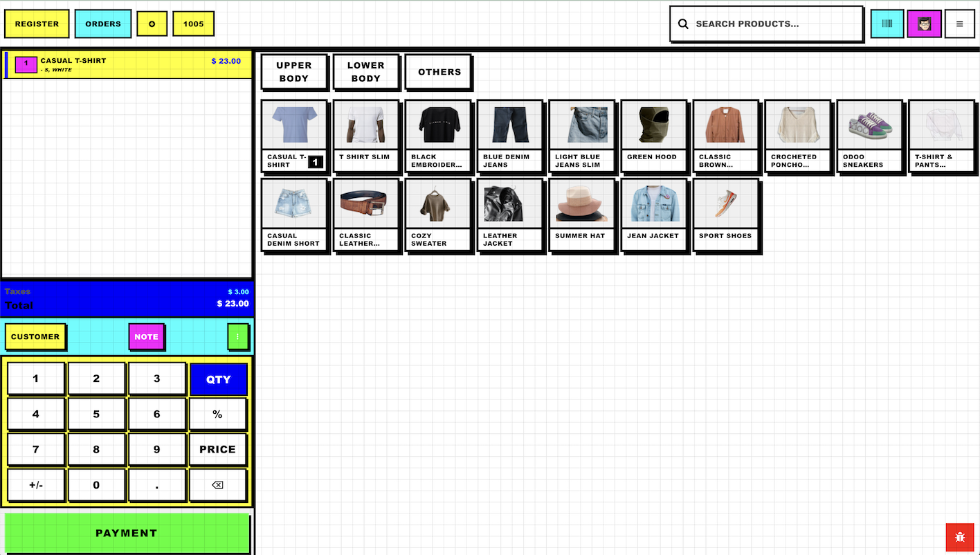This screenshot has width=980, height=555.
Task: Filter by Lower Body category
Action: [366, 72]
